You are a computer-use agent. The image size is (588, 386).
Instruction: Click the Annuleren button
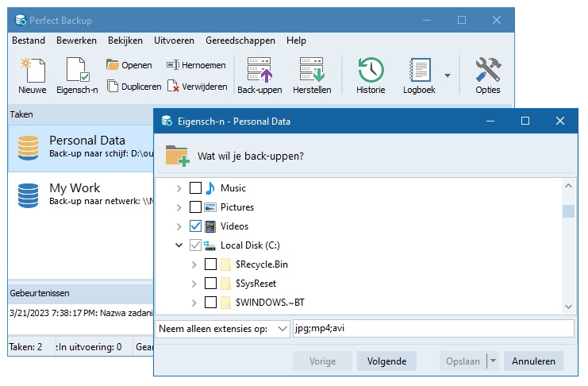coord(533,361)
